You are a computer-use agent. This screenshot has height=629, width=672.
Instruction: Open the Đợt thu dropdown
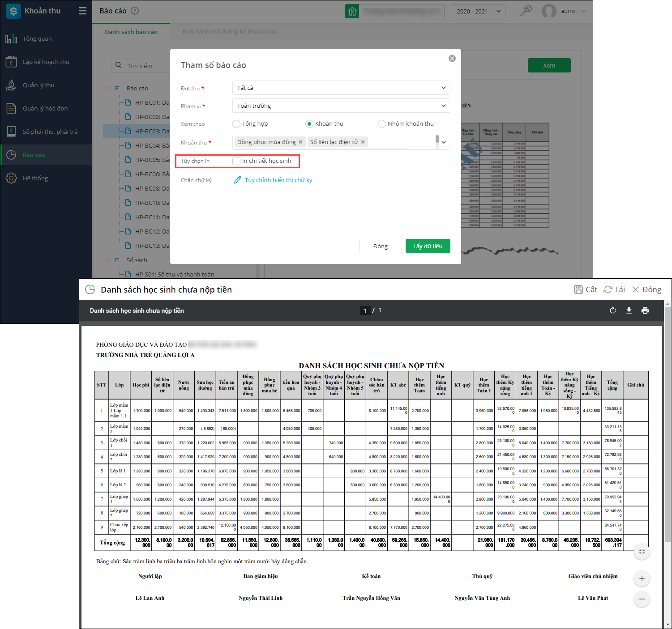341,88
